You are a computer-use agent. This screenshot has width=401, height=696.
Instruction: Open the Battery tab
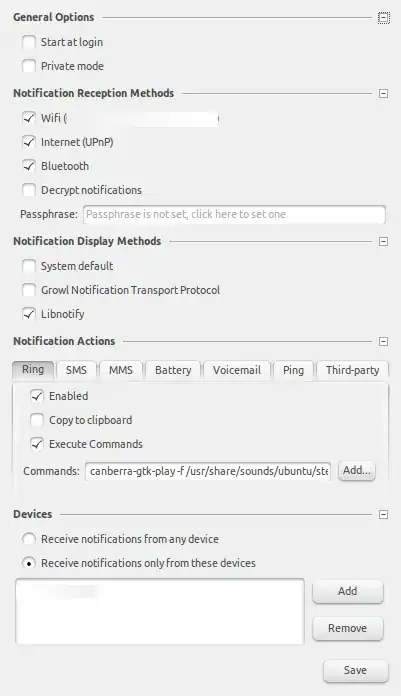click(173, 370)
